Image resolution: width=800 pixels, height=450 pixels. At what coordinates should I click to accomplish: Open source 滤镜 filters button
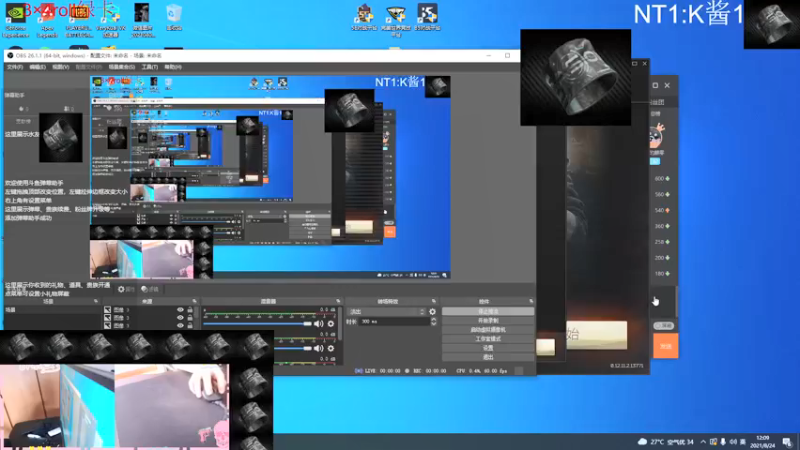(x=150, y=289)
